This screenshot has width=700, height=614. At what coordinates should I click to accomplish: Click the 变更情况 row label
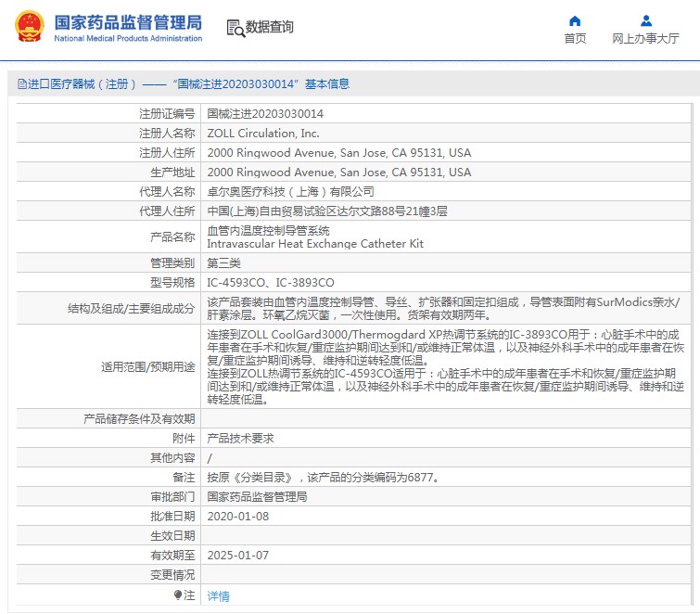coord(172,575)
